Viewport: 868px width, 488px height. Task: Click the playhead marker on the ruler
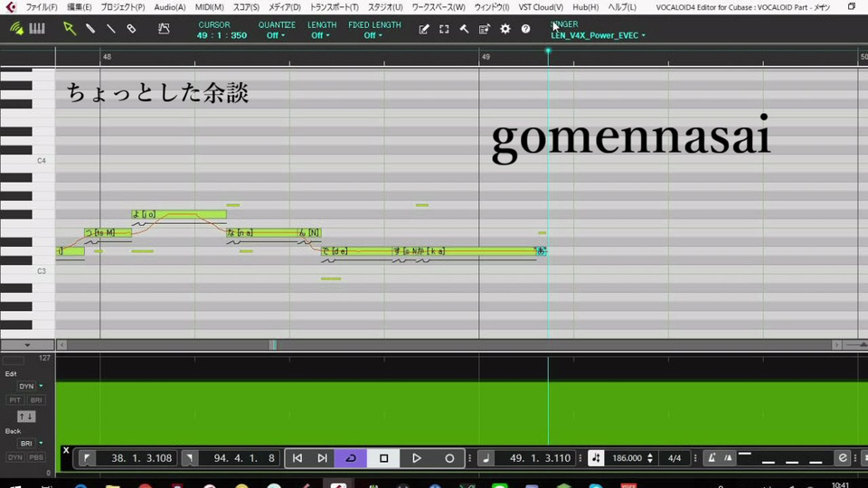tap(548, 51)
